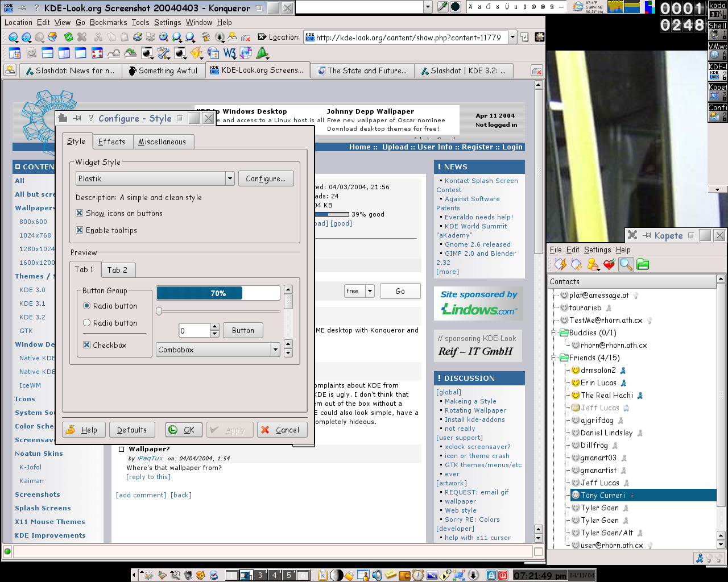Click the preview 'Button' push button
This screenshot has width=728, height=582.
(243, 330)
